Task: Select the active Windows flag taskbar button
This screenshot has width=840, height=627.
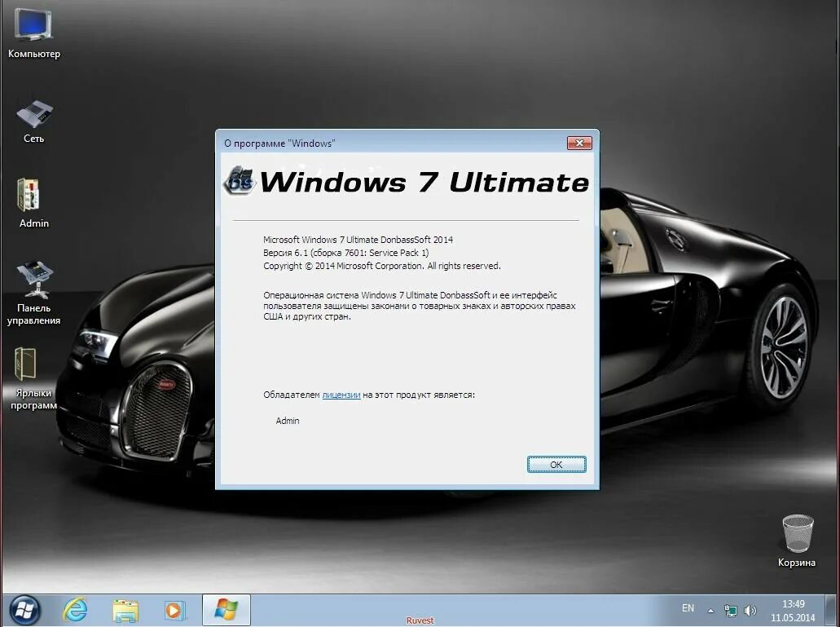Action: (226, 609)
